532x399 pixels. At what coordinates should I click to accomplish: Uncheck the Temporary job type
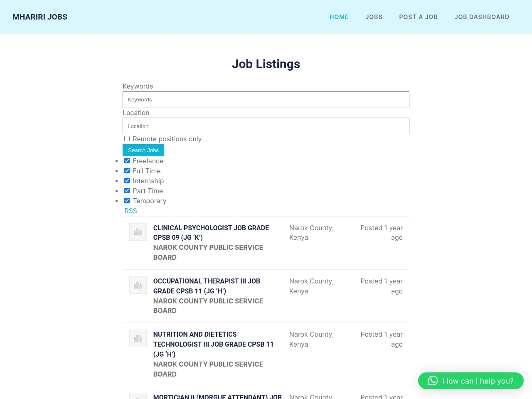127,201
